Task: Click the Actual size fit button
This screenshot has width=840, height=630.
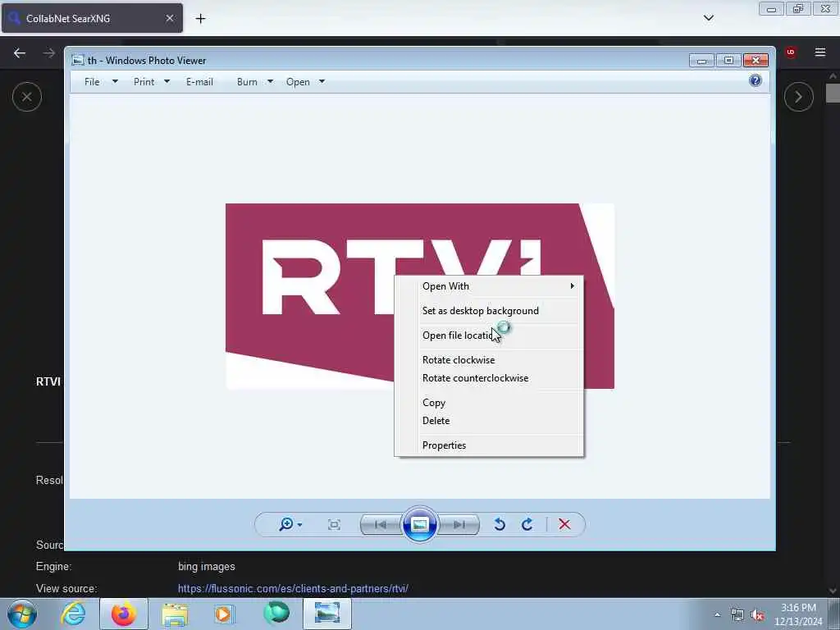Action: (x=335, y=524)
